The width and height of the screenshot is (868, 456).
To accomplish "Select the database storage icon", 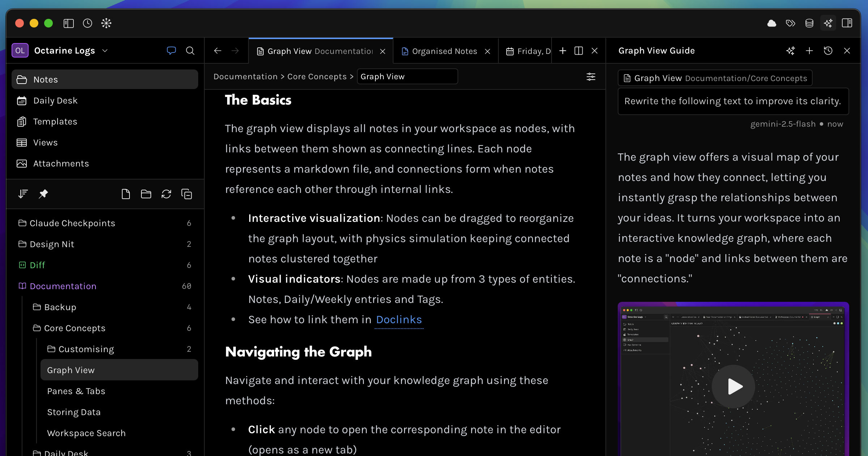I will [x=809, y=23].
